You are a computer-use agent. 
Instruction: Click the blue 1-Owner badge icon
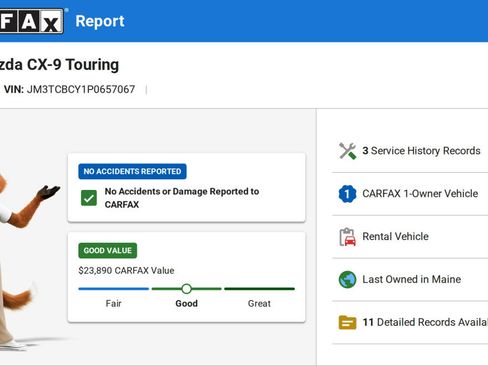click(347, 194)
